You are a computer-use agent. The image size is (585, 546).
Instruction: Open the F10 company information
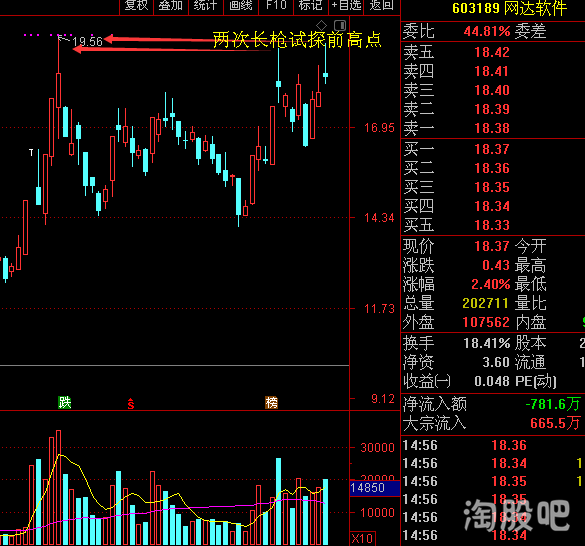coord(276,5)
